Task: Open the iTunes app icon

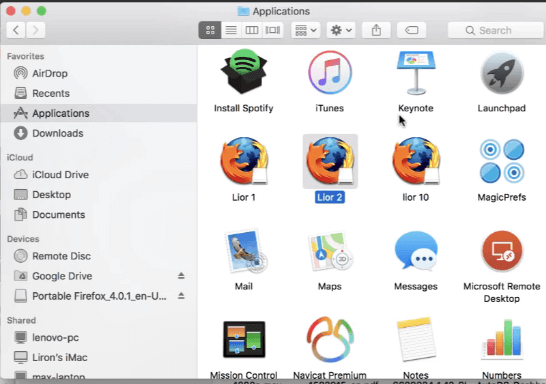Action: point(330,72)
